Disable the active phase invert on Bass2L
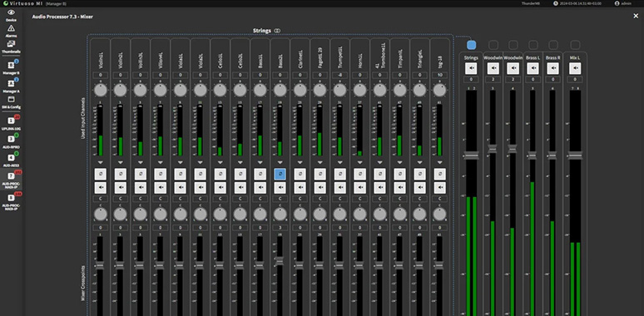 tap(280, 174)
